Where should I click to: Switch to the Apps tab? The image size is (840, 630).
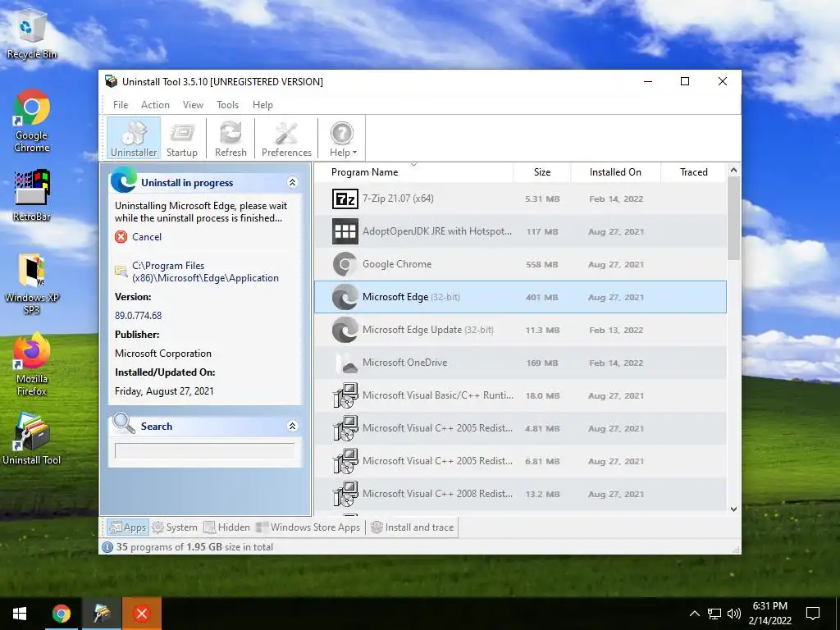127,527
